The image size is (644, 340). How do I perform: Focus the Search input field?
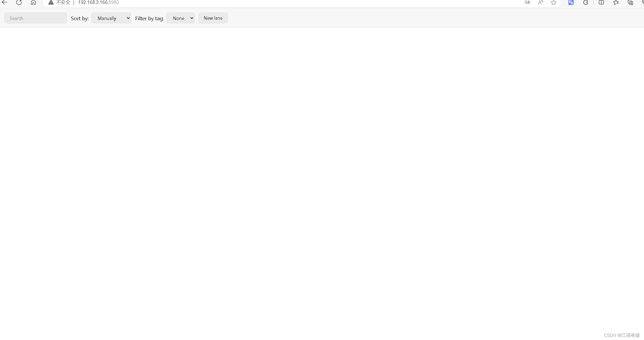click(x=36, y=18)
